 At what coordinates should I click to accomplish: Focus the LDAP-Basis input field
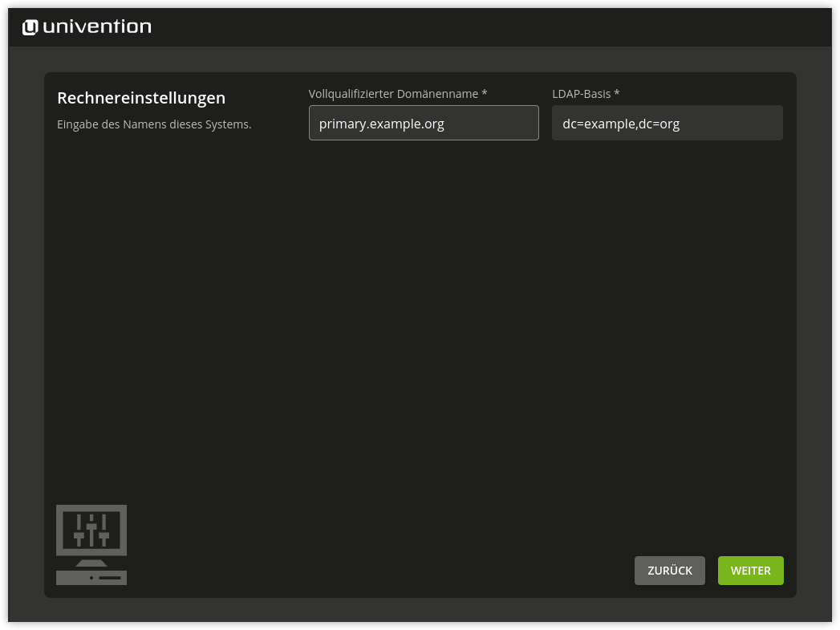point(667,123)
